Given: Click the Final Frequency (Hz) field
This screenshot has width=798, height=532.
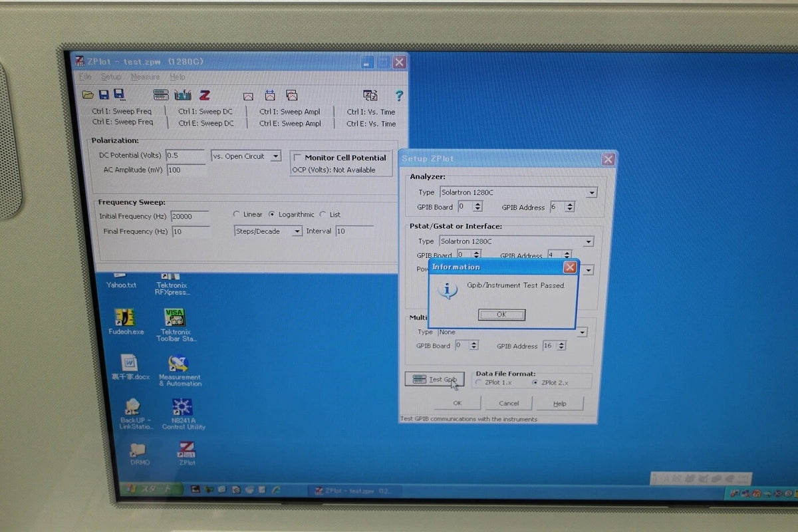Looking at the screenshot, I should [x=192, y=231].
